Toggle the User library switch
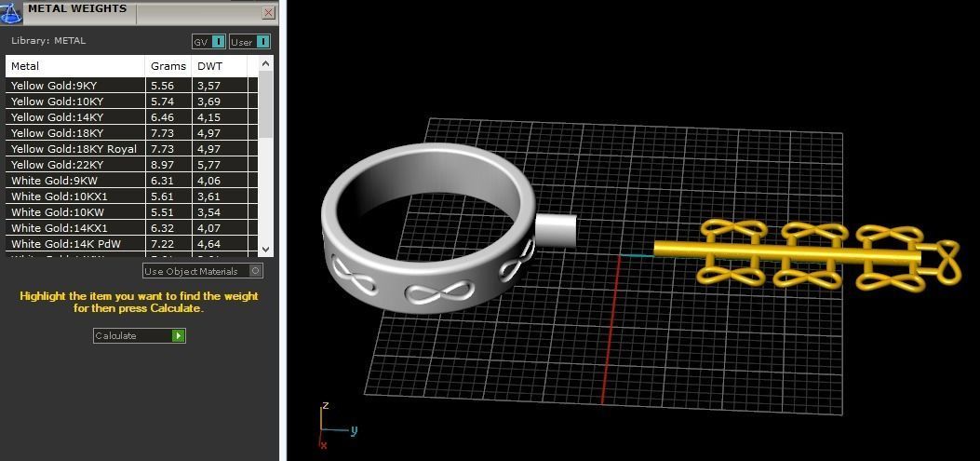The image size is (980, 461). pos(250,42)
